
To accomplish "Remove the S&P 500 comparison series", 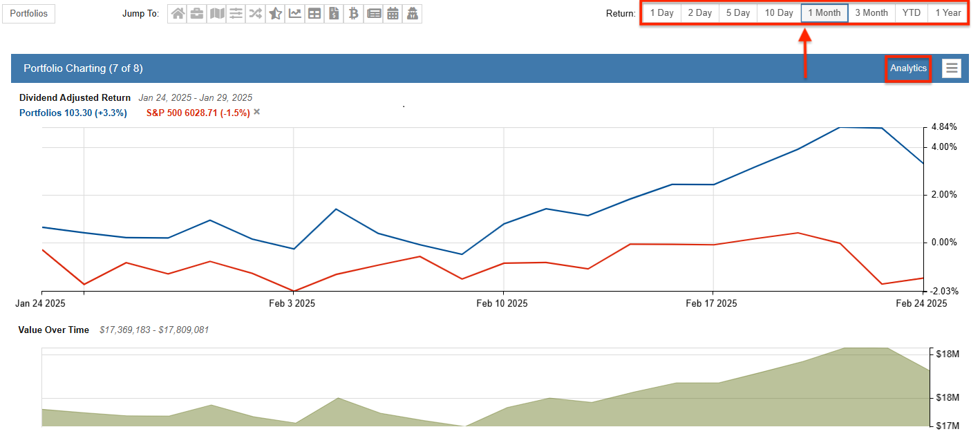I will [257, 112].
